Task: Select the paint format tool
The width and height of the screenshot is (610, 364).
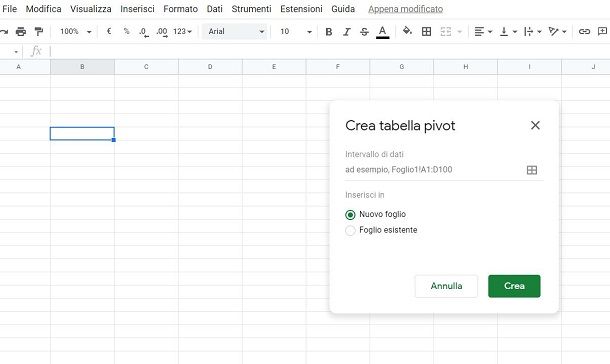Action: [39, 32]
